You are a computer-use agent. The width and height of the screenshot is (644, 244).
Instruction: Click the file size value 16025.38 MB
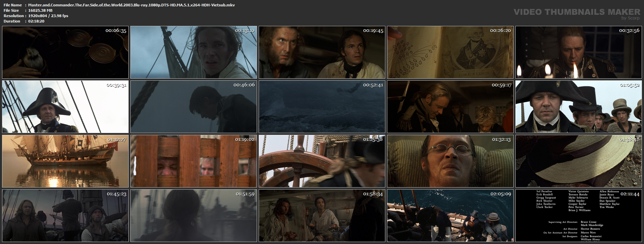tap(40, 10)
